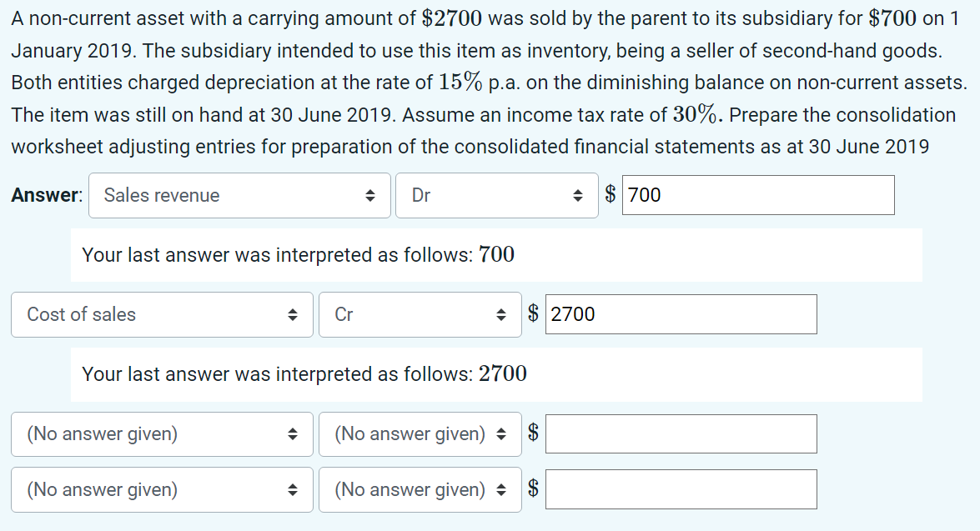Open fourth row No answer given Dr/Cr dropdown
The width and height of the screenshot is (980, 531).
(409, 489)
